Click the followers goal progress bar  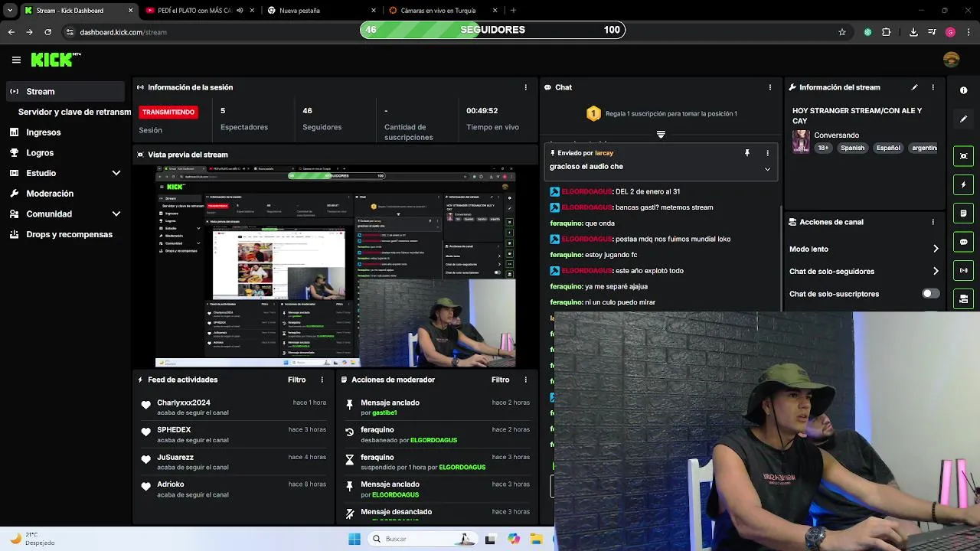pos(492,30)
